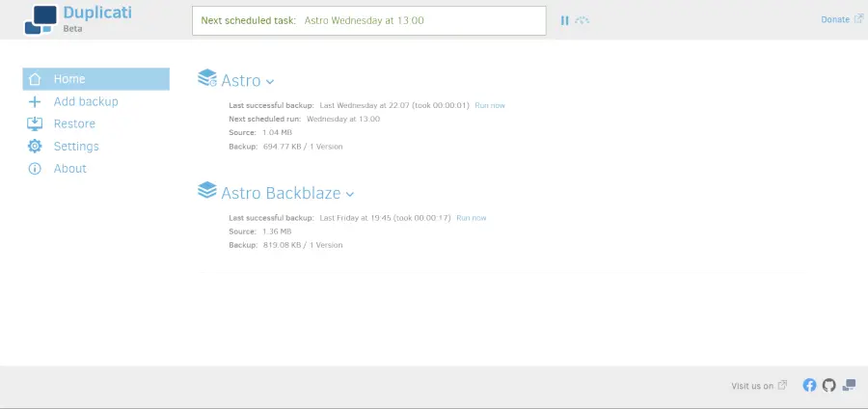The image size is (868, 409).
Task: Open Add backup in the sidebar
Action: pos(86,101)
